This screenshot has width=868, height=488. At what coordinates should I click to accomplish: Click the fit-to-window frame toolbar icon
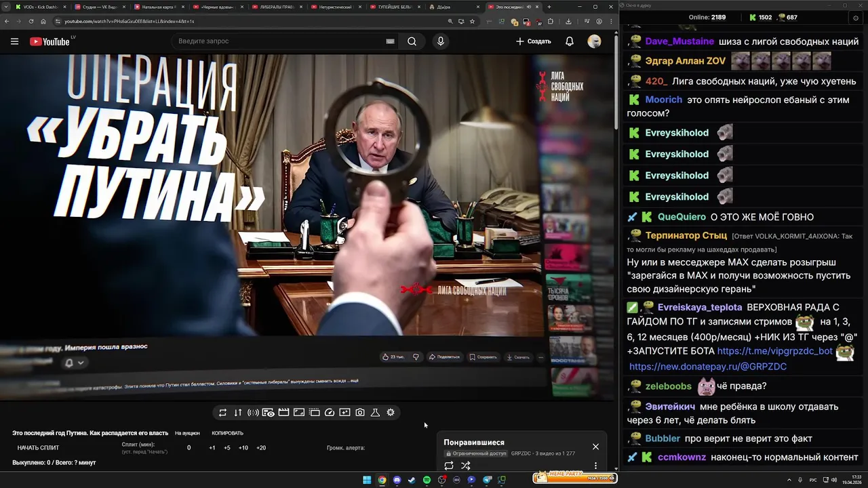point(299,412)
